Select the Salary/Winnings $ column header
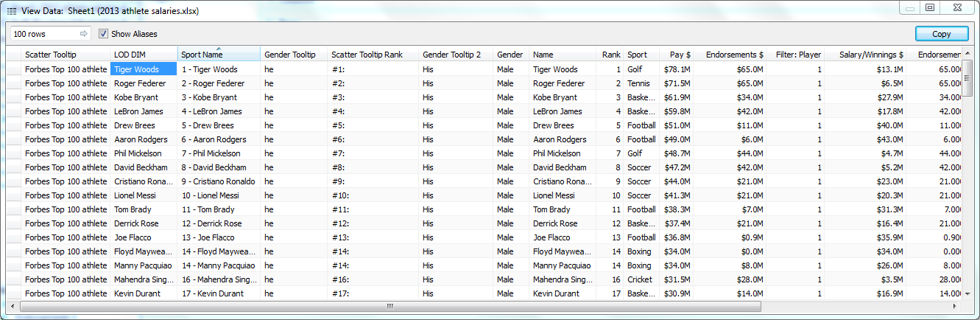The image size is (980, 320). (x=865, y=55)
